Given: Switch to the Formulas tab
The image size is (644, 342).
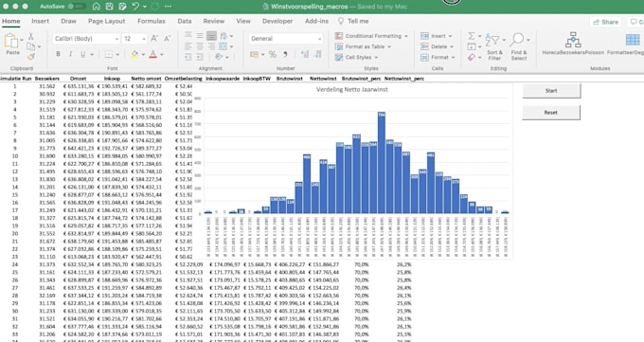Looking at the screenshot, I should click(152, 21).
